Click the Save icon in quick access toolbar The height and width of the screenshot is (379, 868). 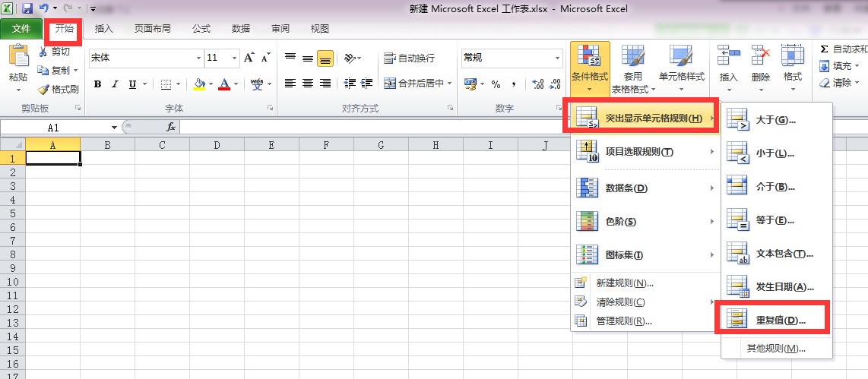27,9
